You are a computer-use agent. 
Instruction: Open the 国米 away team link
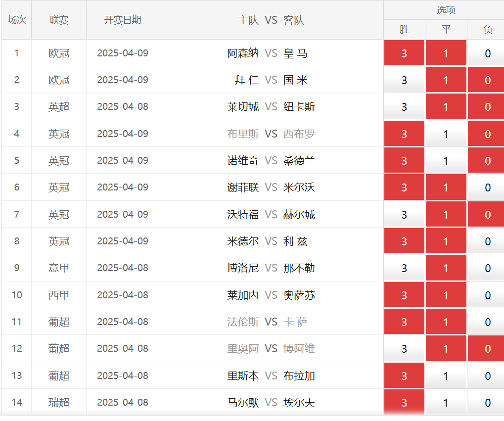point(296,80)
